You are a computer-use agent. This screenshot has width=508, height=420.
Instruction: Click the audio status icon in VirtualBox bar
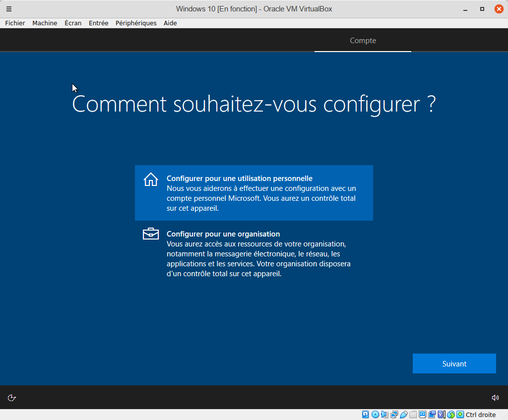pos(384,415)
